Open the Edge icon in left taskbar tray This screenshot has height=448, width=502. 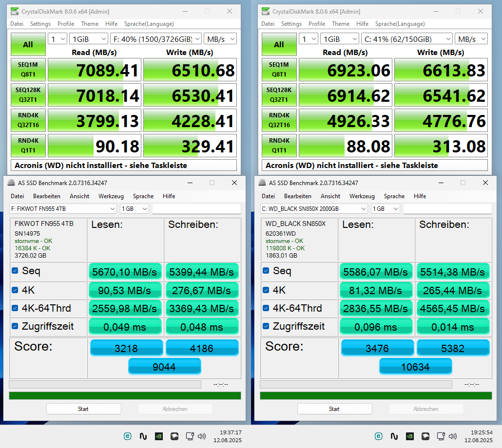(127, 436)
